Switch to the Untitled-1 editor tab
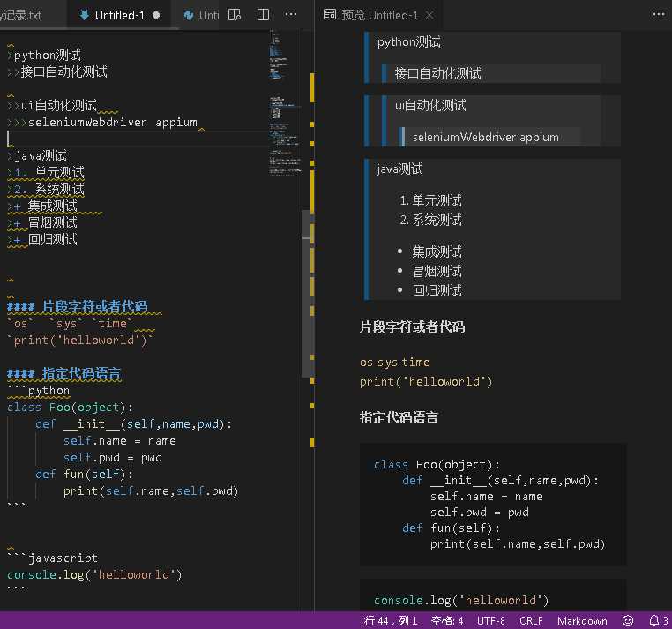The image size is (672, 629). pyautogui.click(x=120, y=15)
